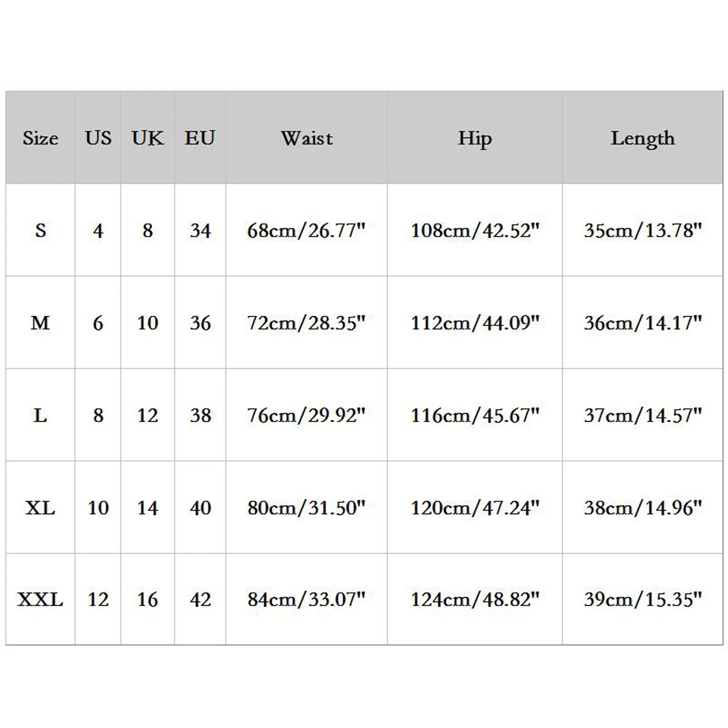Click the US column header
This screenshot has height=728, width=728.
point(98,138)
